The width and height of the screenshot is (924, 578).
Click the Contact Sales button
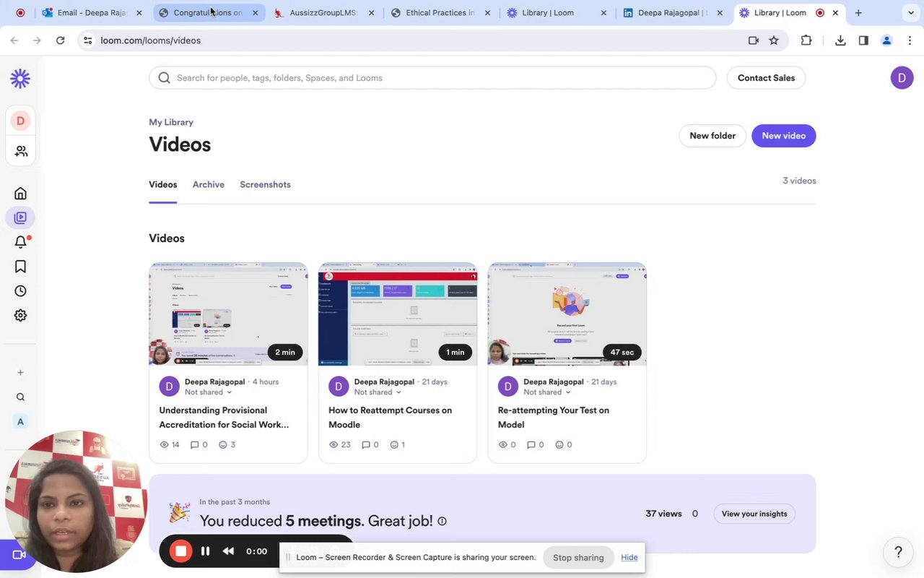pyautogui.click(x=766, y=78)
